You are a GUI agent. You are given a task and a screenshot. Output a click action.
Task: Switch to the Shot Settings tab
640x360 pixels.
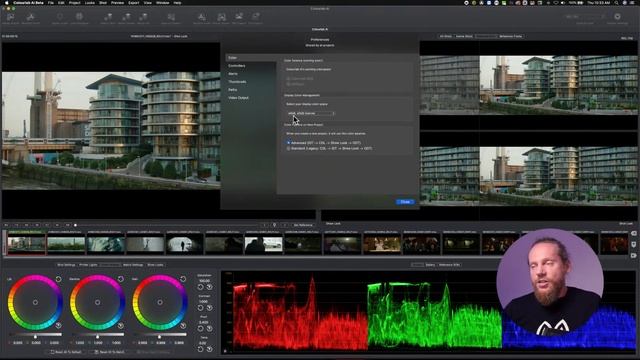coord(66,265)
